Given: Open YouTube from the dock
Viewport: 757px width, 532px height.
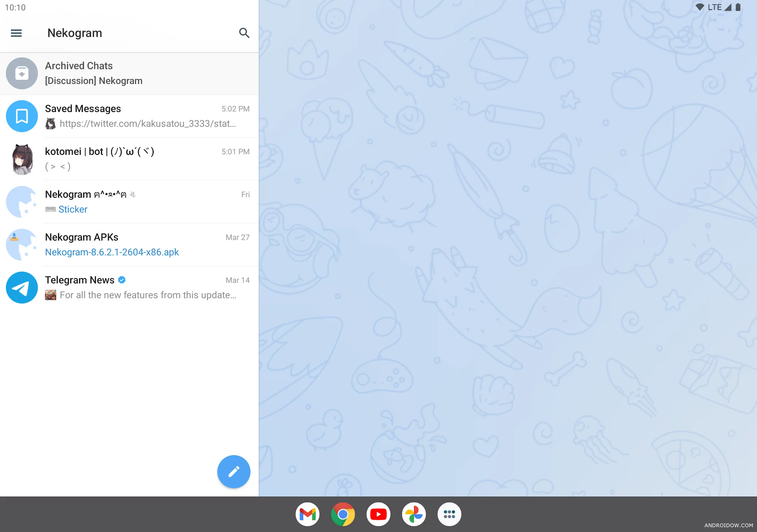Looking at the screenshot, I should [x=378, y=514].
